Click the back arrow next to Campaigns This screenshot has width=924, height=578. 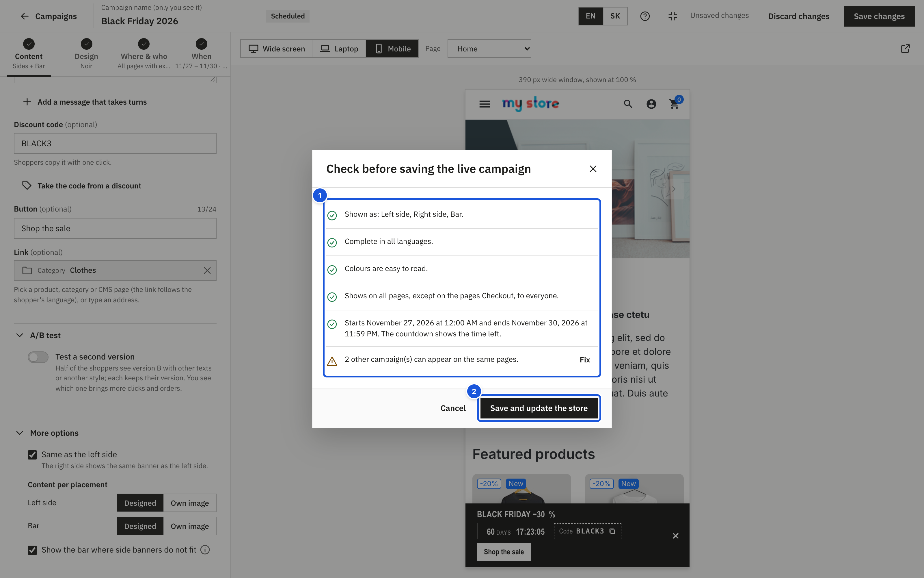tap(25, 16)
